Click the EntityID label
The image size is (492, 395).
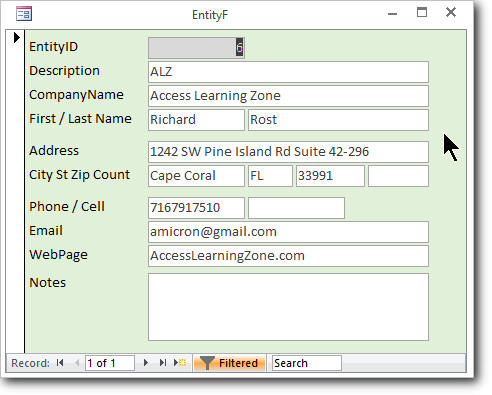[x=53, y=46]
